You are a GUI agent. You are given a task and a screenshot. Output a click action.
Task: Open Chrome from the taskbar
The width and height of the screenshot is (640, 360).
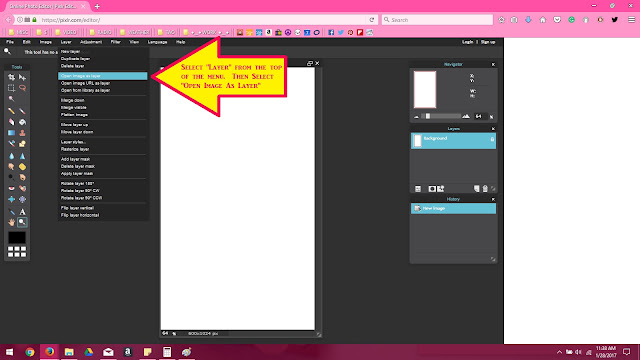click(x=30, y=351)
